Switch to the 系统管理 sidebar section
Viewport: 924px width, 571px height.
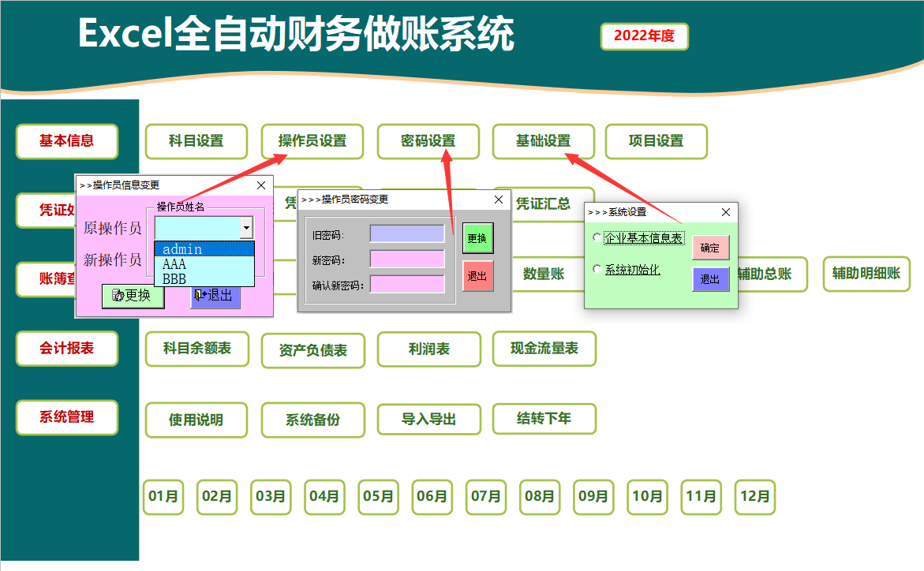click(67, 419)
